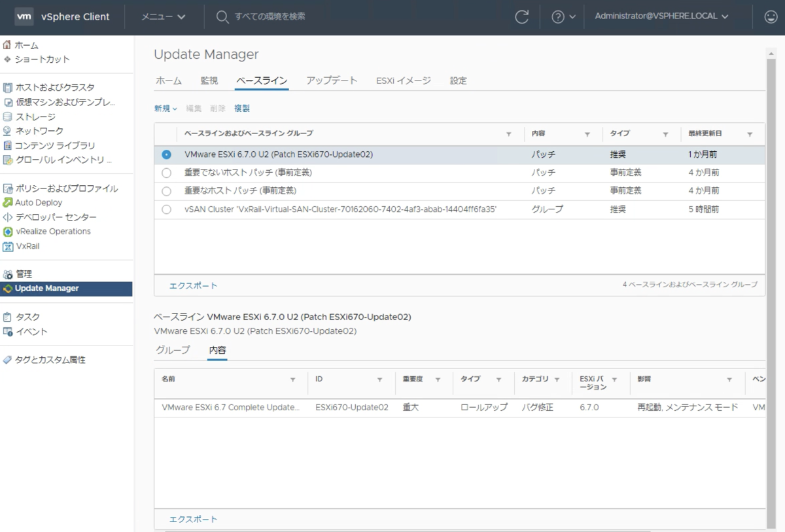This screenshot has width=785, height=532.
Task: Click the デベロッパー センター code icon
Action: tap(8, 217)
